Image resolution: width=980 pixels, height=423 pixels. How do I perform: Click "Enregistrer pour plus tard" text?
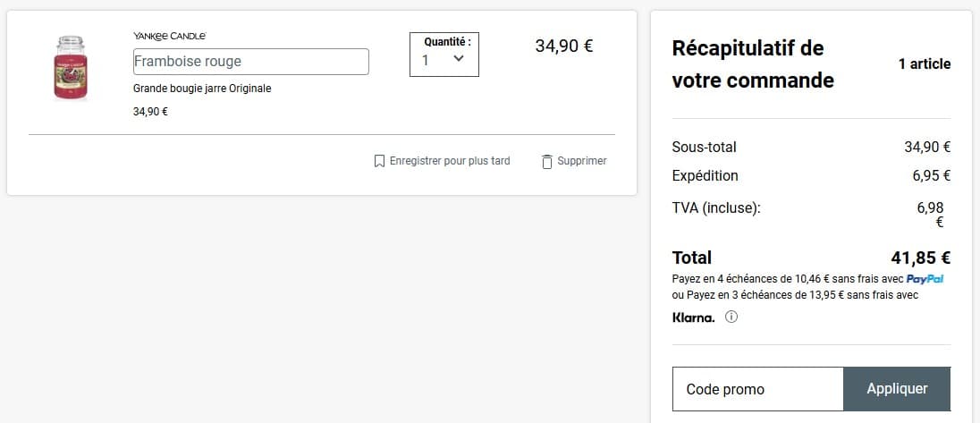click(450, 161)
